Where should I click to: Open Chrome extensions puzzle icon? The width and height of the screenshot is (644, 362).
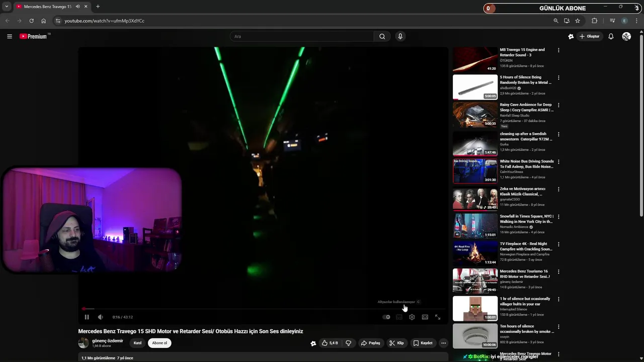click(x=594, y=21)
